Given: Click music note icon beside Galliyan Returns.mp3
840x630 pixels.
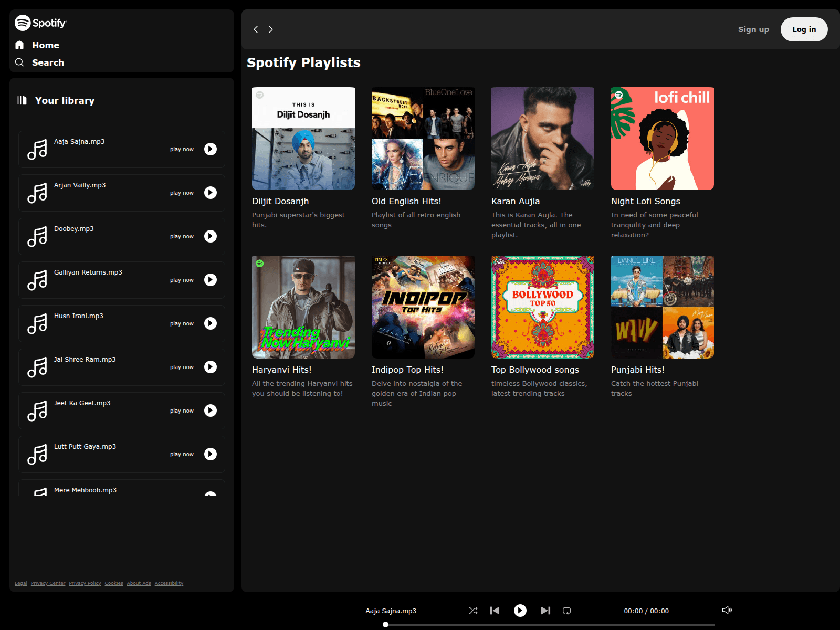Looking at the screenshot, I should click(x=37, y=280).
